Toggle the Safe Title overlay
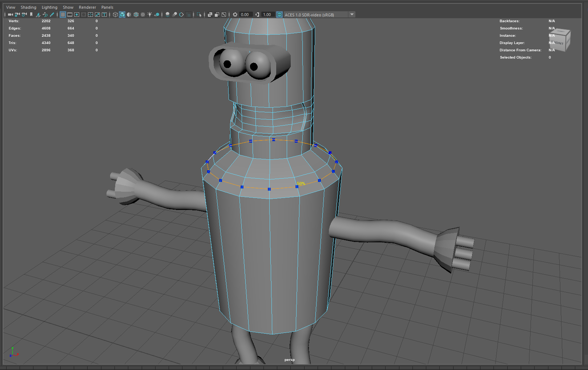 (x=104, y=15)
